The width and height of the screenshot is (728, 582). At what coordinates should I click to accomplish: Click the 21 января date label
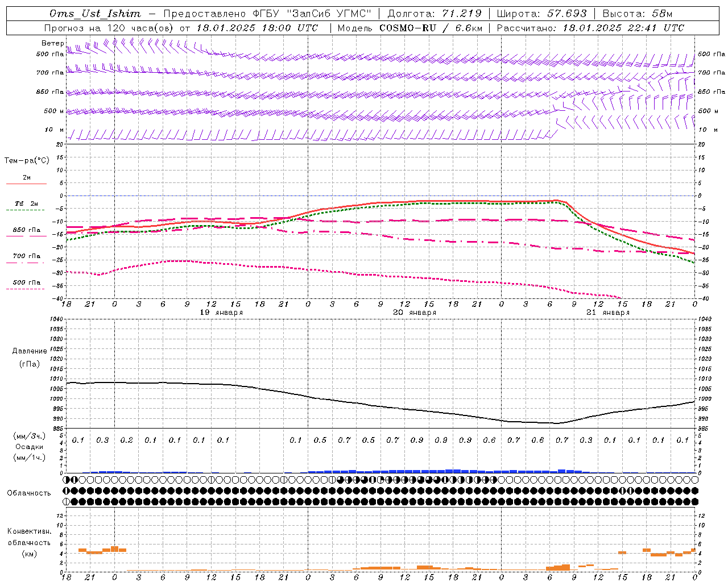click(x=608, y=313)
